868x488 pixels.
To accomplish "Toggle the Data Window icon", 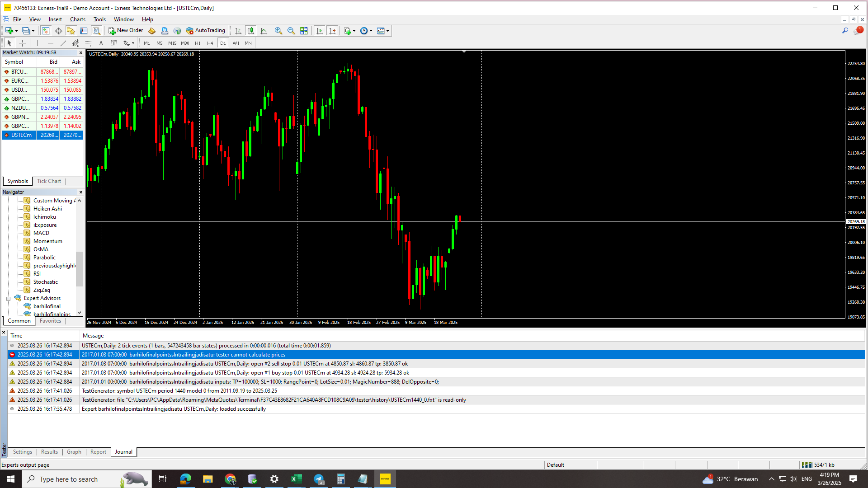I will [58, 31].
